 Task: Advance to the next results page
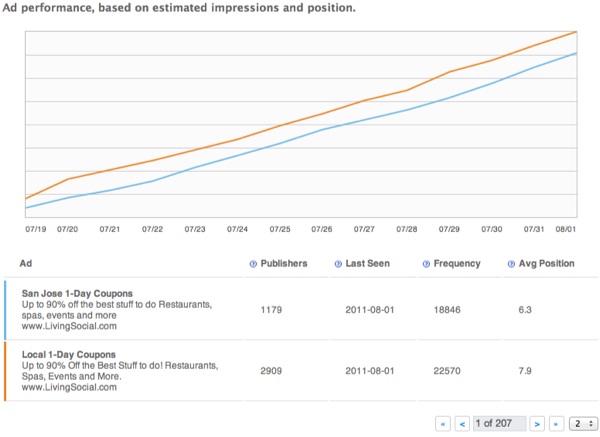click(537, 424)
